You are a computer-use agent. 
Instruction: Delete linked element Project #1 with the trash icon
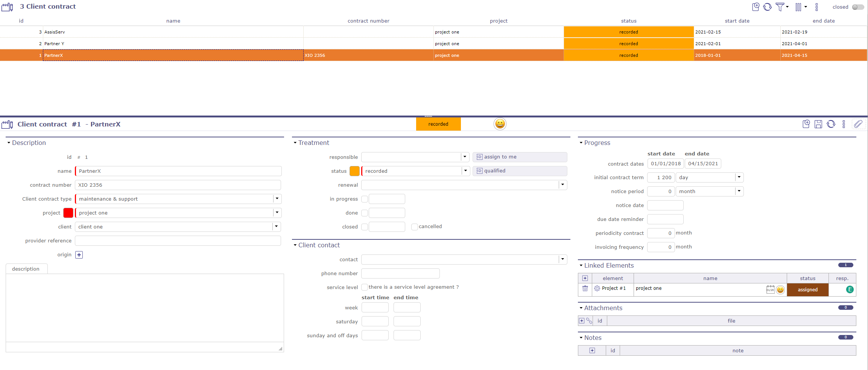coord(585,288)
